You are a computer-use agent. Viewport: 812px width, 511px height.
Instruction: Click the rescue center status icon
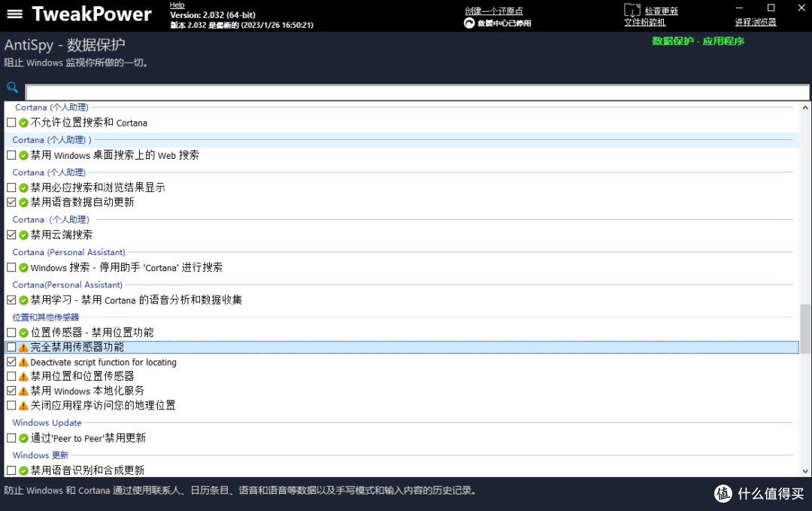pos(469,23)
